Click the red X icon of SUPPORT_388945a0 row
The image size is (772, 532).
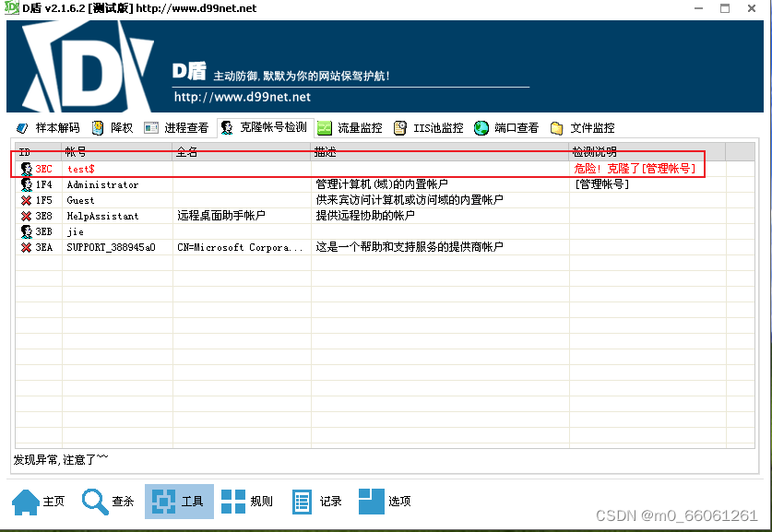(x=27, y=247)
